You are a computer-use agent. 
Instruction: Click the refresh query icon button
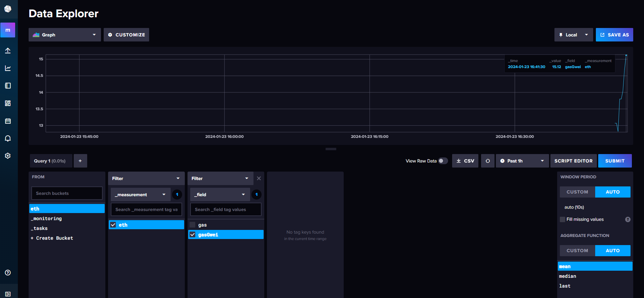click(x=487, y=161)
